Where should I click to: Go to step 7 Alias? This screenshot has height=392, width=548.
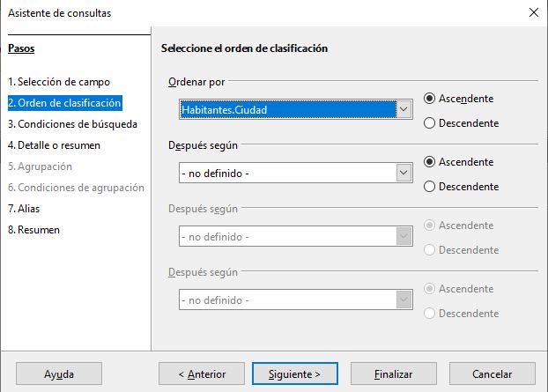pos(24,209)
